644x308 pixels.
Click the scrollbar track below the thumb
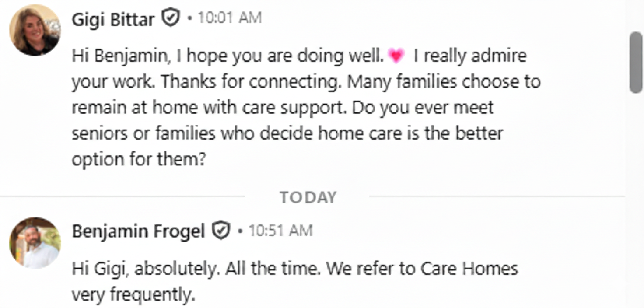click(635, 197)
